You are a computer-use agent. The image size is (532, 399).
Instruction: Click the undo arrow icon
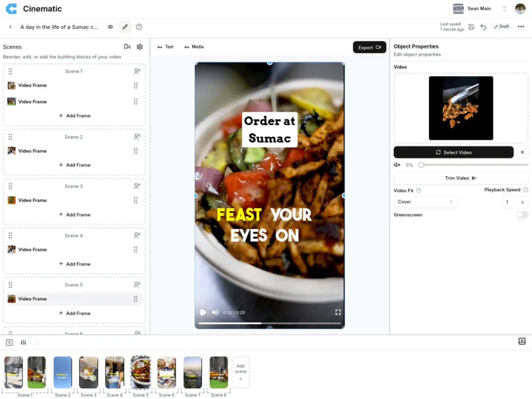tap(483, 27)
